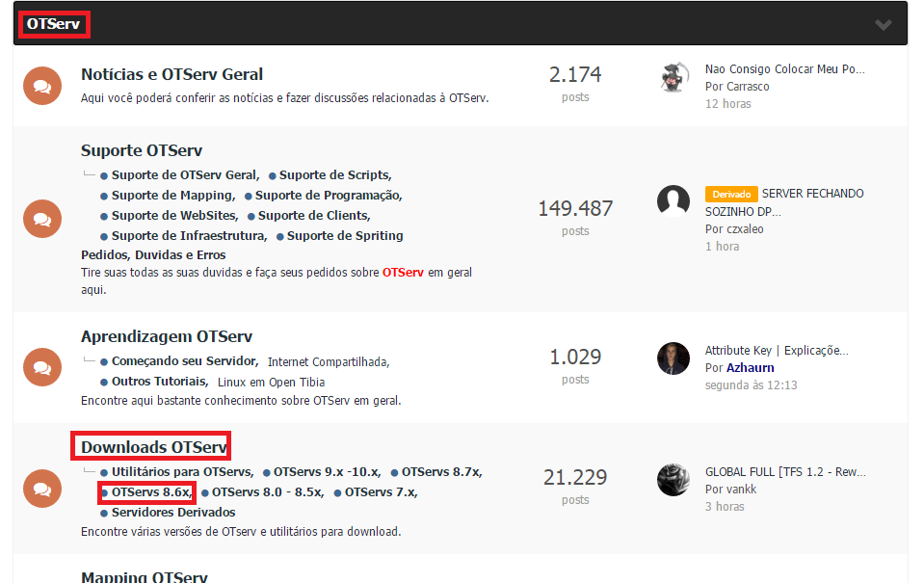Open OTServs 9.x -10.x subforum
The width and height of the screenshot is (924, 583).
(327, 472)
